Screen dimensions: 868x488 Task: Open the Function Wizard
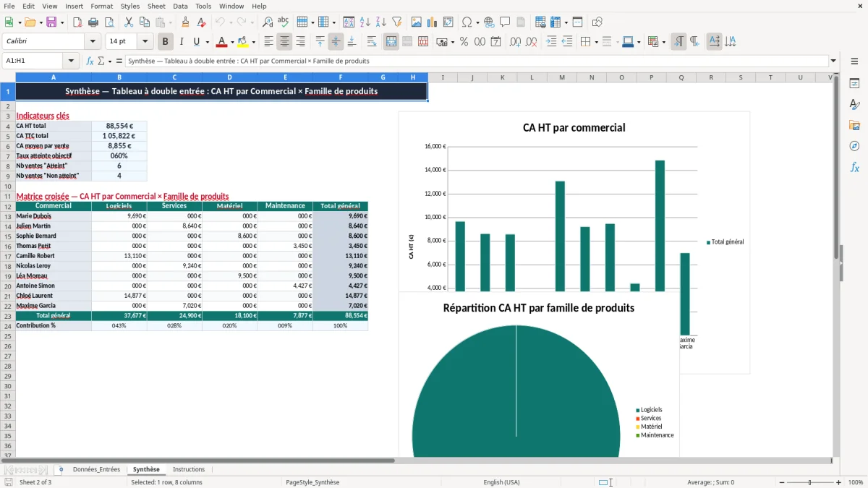coord(90,61)
